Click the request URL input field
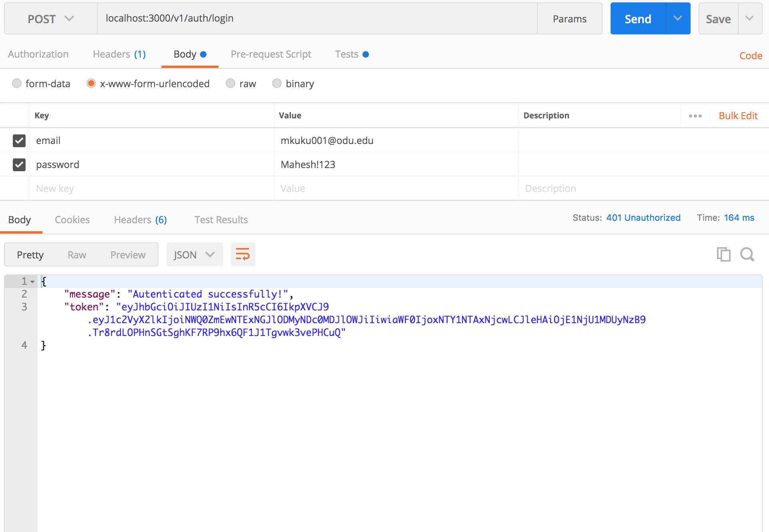769x532 pixels. pyautogui.click(x=316, y=18)
